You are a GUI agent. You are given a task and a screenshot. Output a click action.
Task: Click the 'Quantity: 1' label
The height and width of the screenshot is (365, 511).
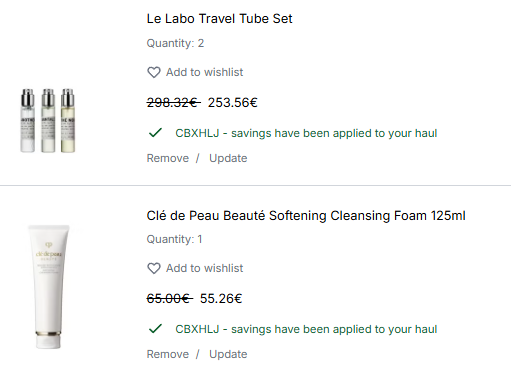tap(174, 239)
